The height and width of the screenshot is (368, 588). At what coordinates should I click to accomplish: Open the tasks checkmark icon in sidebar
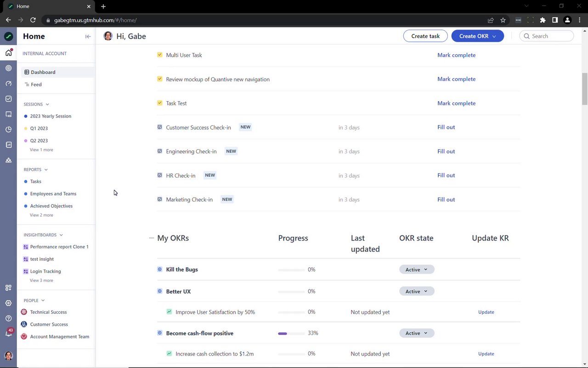[8, 99]
